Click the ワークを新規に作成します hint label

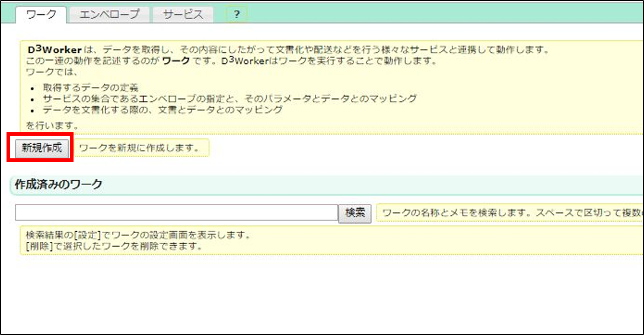pyautogui.click(x=139, y=148)
